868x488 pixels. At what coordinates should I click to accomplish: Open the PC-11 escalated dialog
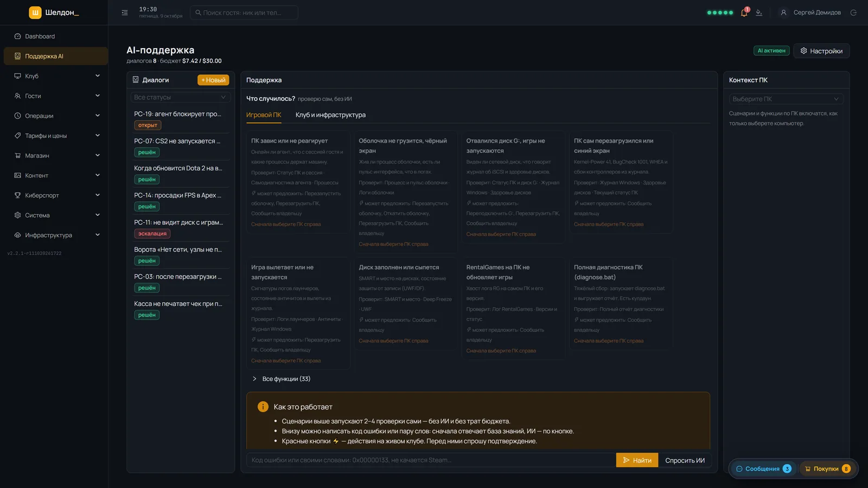[x=181, y=228]
